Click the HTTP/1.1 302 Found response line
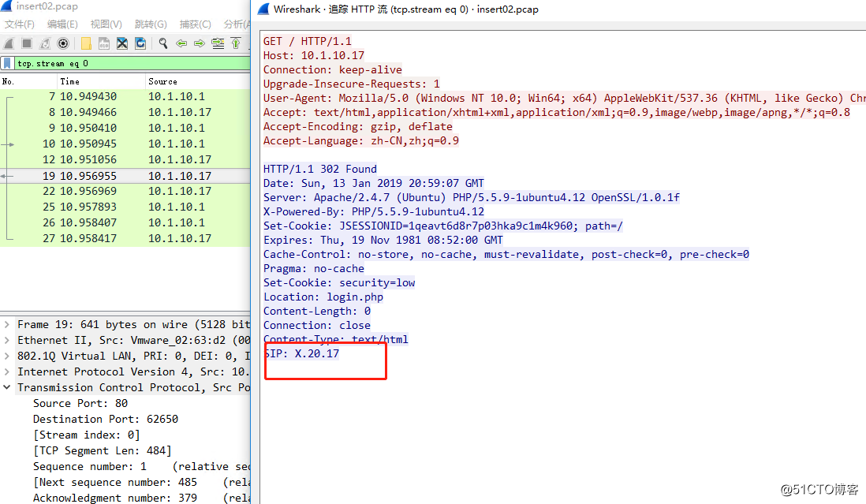 319,169
